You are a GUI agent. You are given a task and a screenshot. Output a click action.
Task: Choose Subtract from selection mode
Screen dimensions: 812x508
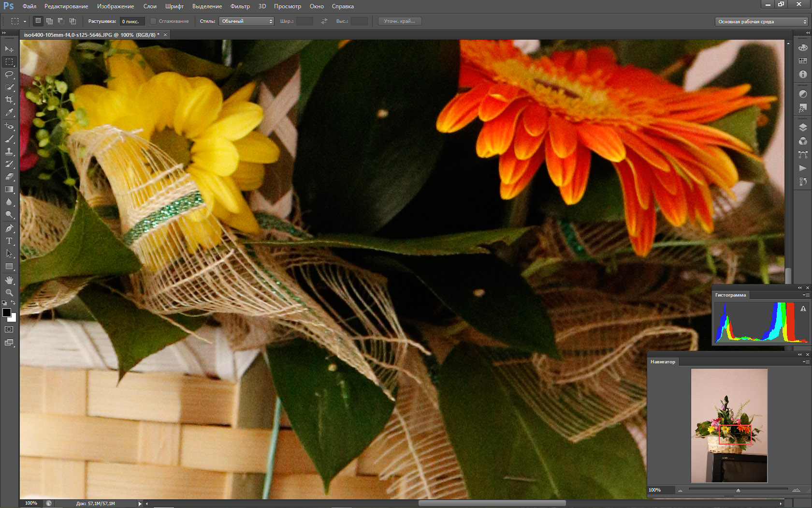point(61,21)
